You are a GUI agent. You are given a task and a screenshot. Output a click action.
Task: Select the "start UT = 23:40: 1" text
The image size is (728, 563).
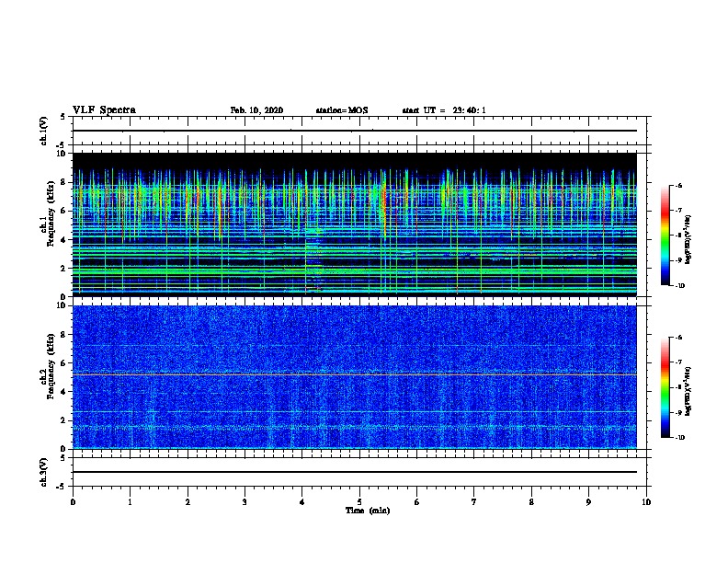444,110
